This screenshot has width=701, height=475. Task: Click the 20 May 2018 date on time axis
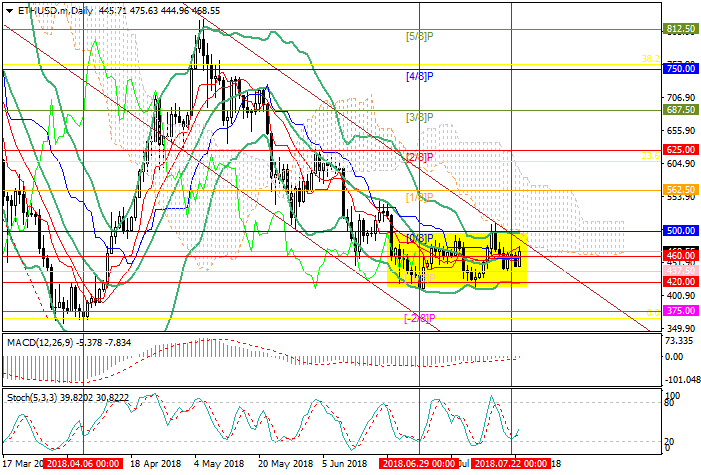[x=286, y=463]
